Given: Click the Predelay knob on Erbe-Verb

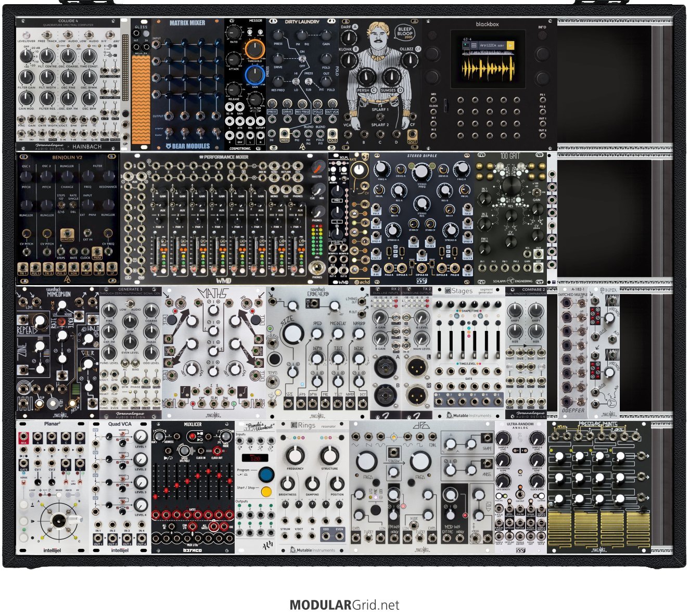Looking at the screenshot, I should click(338, 333).
